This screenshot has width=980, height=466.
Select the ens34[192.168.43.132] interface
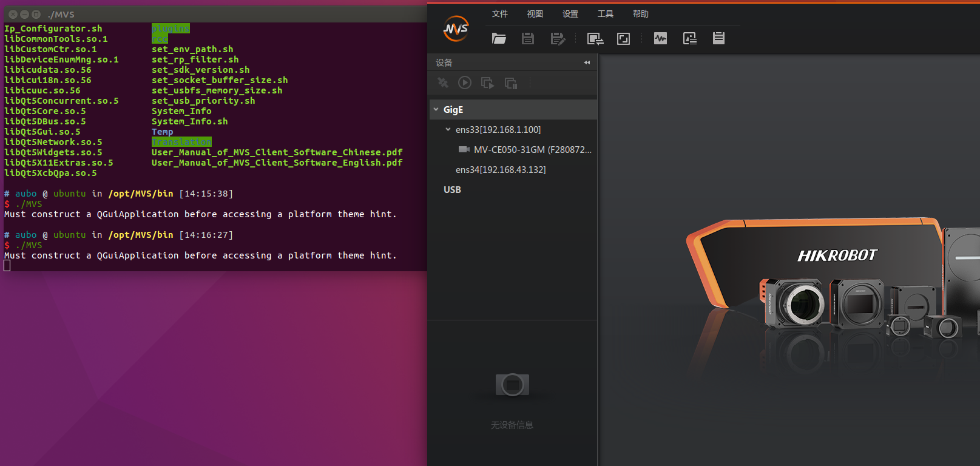click(501, 170)
